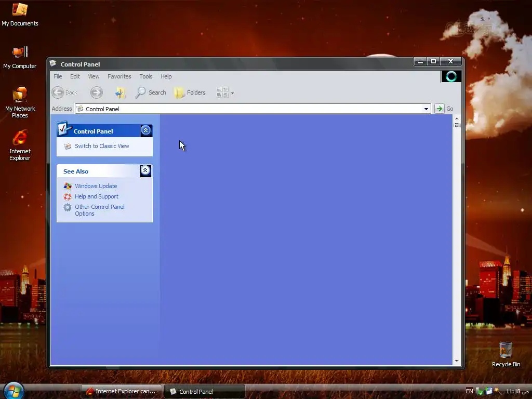Open the Tools menu
The image size is (532, 399).
[146, 76]
